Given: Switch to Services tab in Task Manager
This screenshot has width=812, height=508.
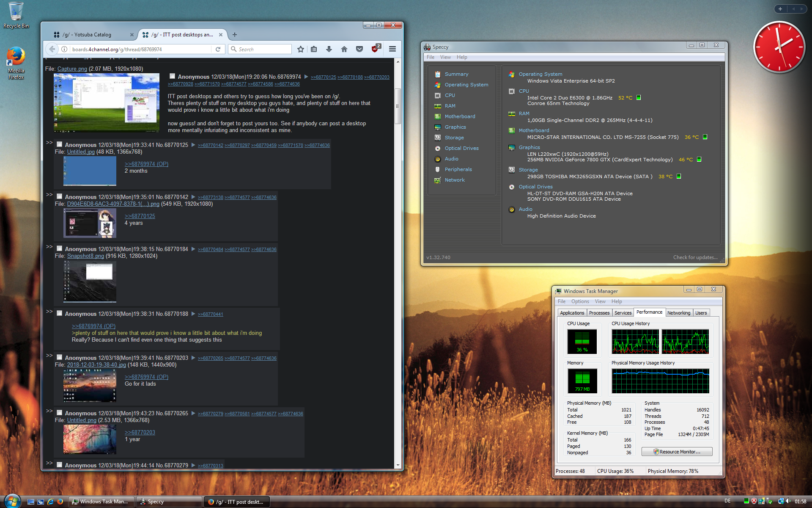Looking at the screenshot, I should (623, 313).
